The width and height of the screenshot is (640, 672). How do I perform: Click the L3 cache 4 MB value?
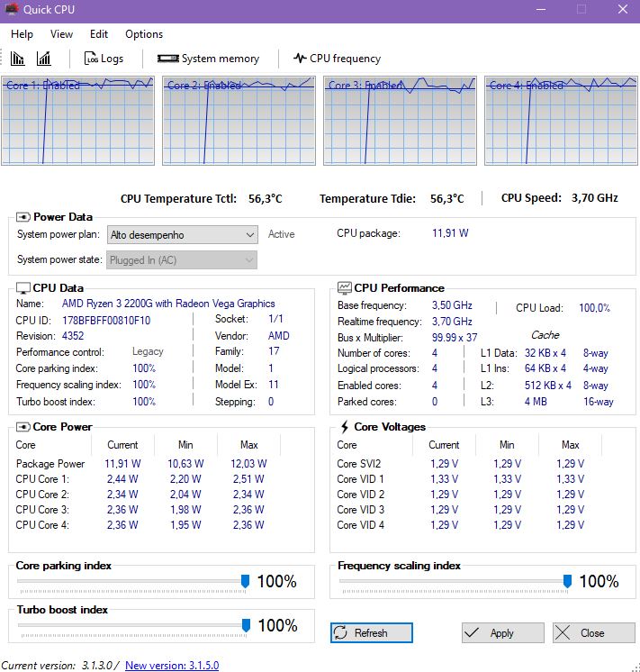[x=536, y=402]
